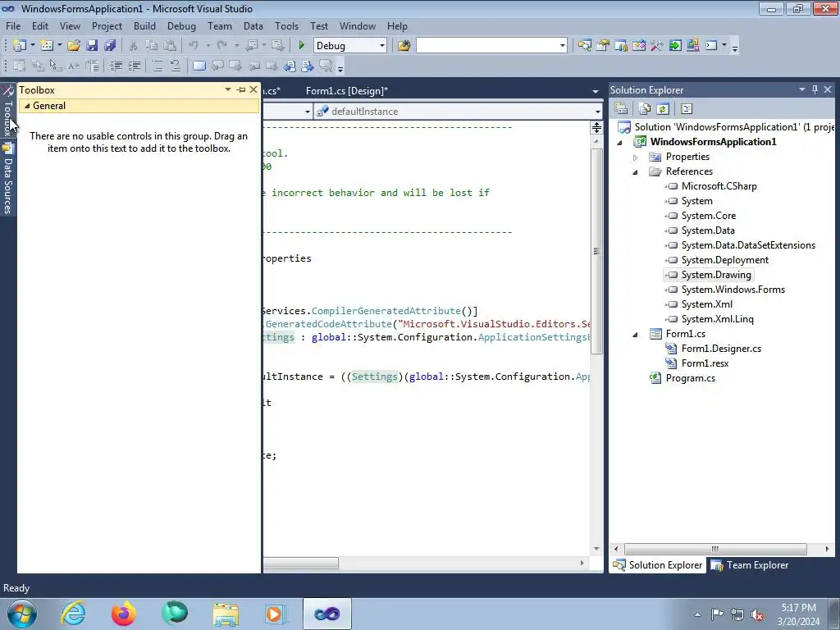Switch to the Form1.cs [Design]* tab
The image size is (840, 630).
pyautogui.click(x=347, y=91)
